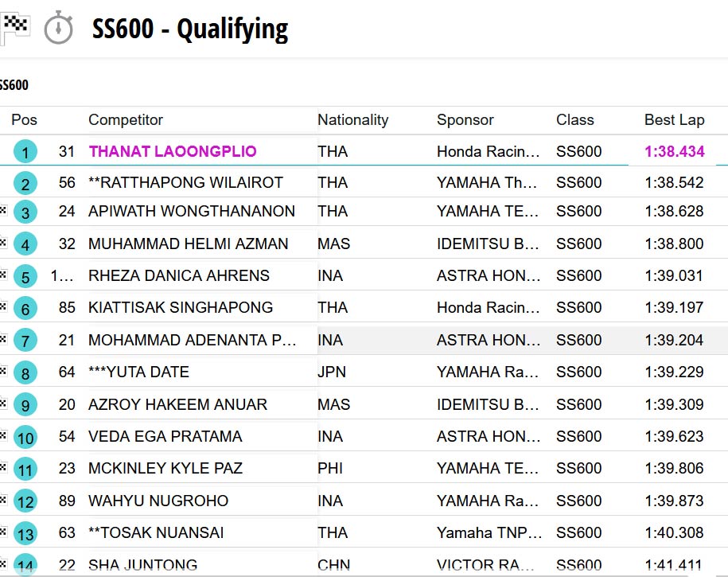
Task: Click the Nationality column header
Action: [x=352, y=120]
